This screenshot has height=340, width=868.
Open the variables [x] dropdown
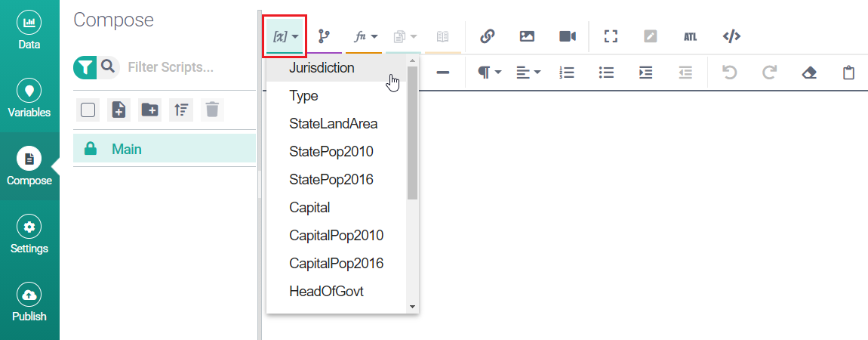point(285,36)
